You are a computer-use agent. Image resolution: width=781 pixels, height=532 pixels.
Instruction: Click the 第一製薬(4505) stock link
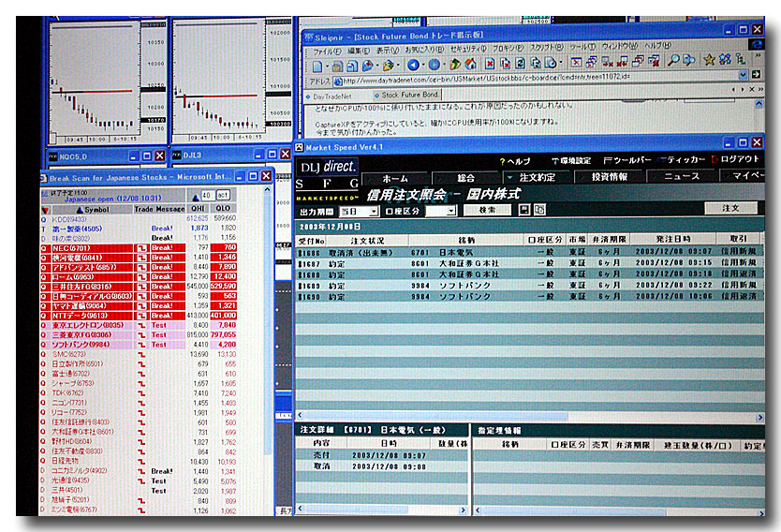pyautogui.click(x=77, y=229)
